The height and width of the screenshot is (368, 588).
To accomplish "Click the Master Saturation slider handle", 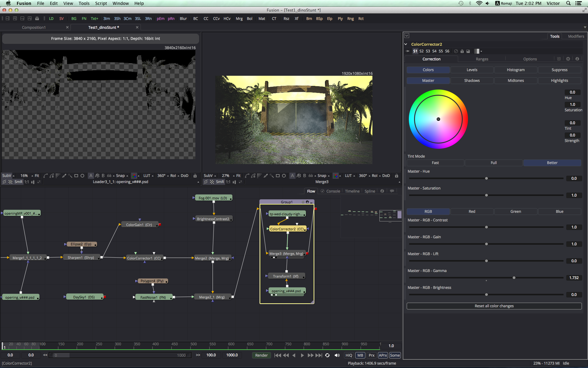I will 486,195.
